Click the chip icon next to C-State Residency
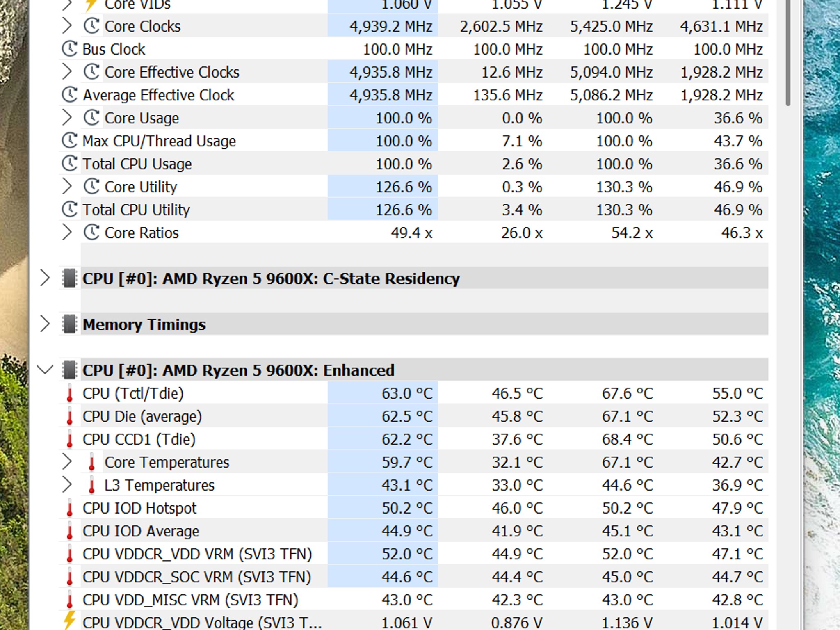 coord(69,278)
